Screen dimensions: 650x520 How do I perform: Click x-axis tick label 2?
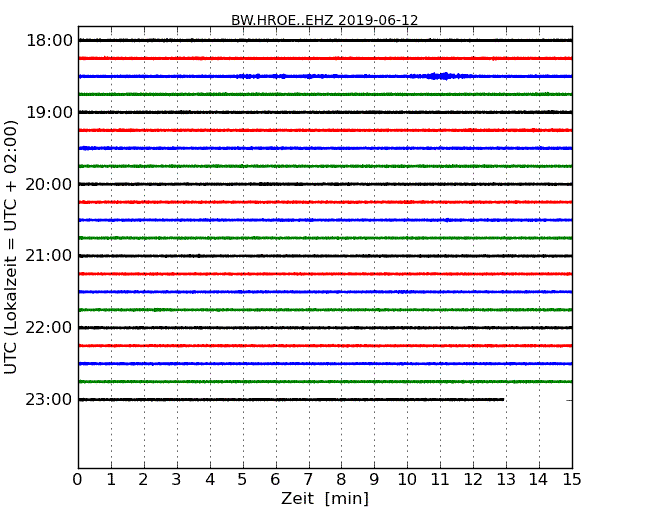point(143,480)
